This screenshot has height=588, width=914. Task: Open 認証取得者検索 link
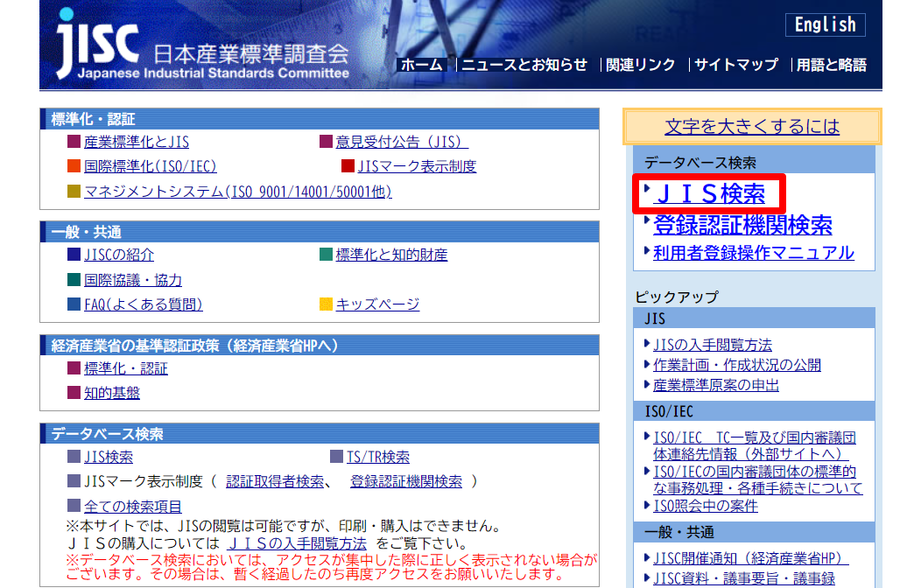(x=275, y=481)
